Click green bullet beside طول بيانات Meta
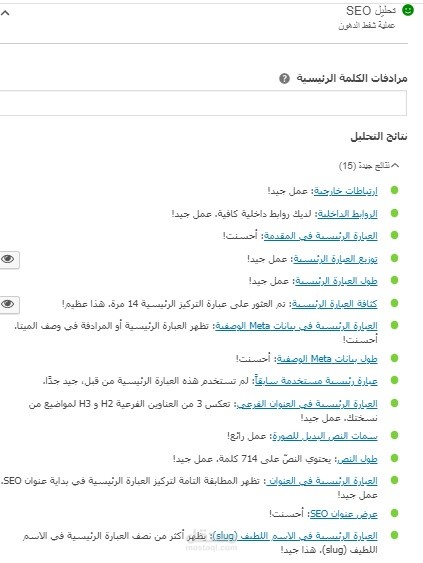The height and width of the screenshot is (563, 423). pyautogui.click(x=394, y=358)
